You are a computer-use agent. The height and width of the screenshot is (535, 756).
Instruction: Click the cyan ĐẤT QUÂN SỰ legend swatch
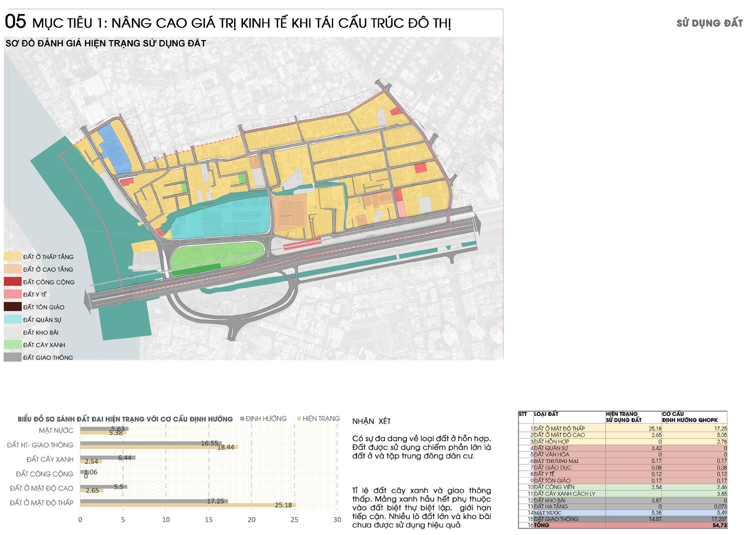tap(12, 320)
